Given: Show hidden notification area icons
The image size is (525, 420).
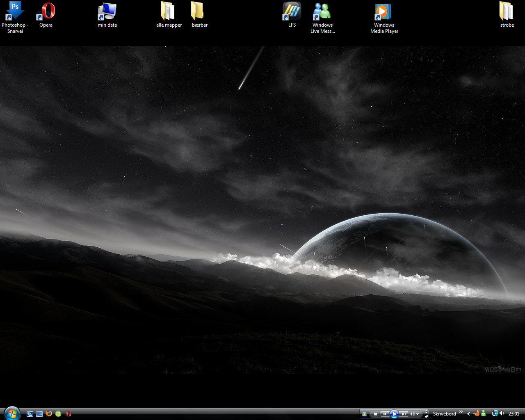Looking at the screenshot, I should (x=468, y=414).
